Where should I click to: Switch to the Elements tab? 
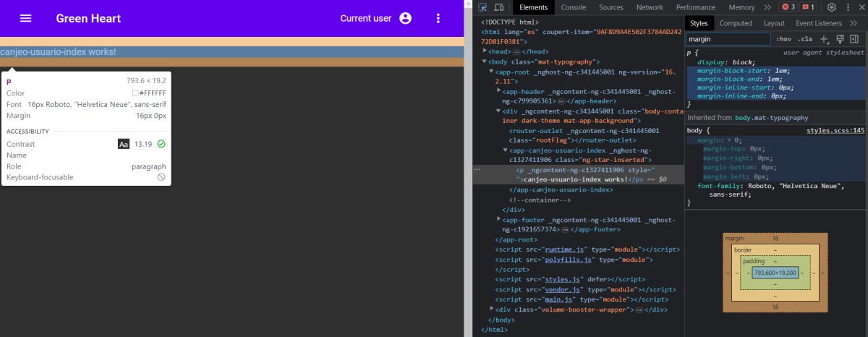coord(533,7)
